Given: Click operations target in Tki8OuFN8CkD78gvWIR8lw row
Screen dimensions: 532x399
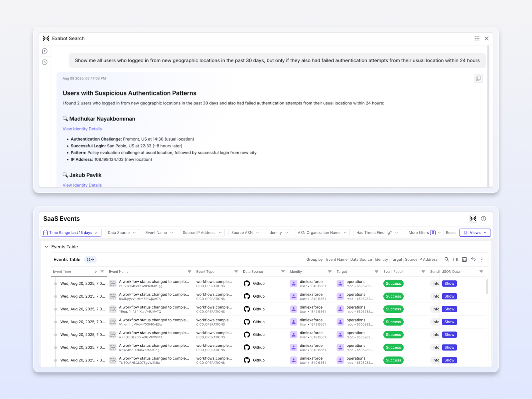Looking at the screenshot, I should (356, 358).
